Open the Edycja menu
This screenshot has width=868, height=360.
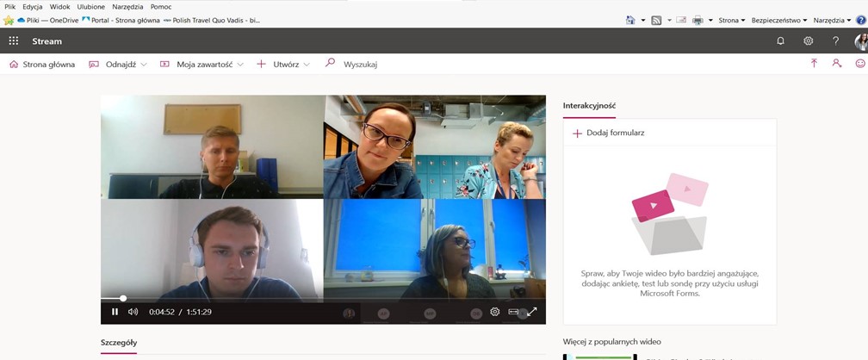pyautogui.click(x=33, y=7)
